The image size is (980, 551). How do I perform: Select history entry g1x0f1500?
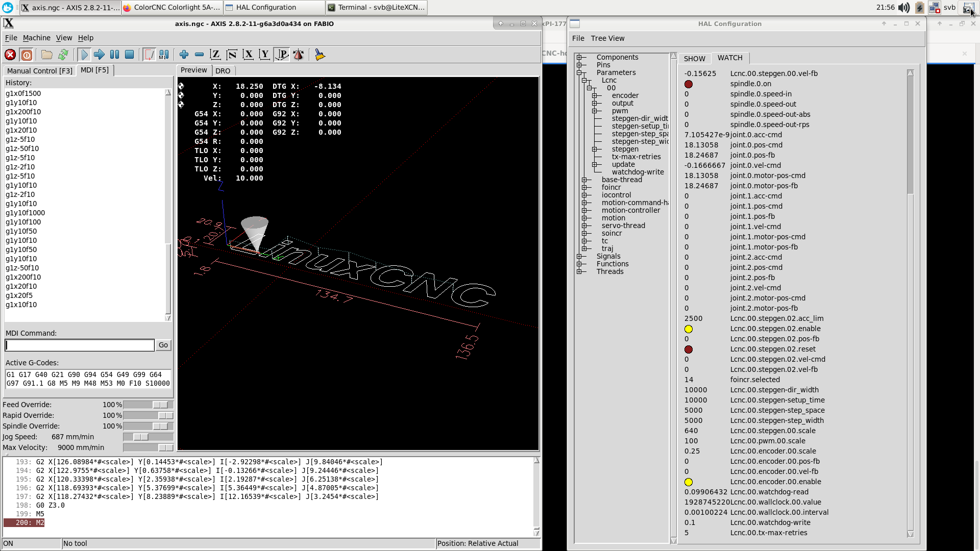coord(23,93)
